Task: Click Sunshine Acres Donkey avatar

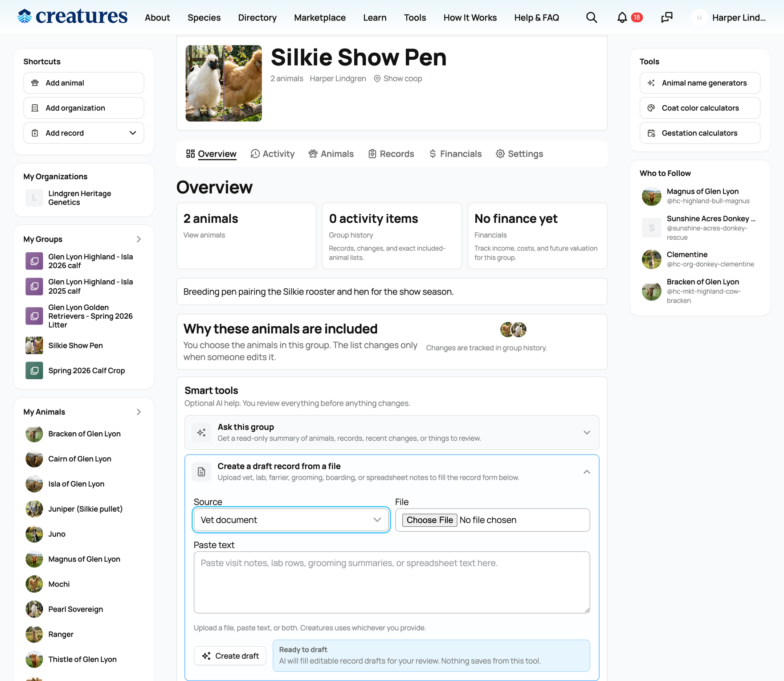Action: click(652, 228)
